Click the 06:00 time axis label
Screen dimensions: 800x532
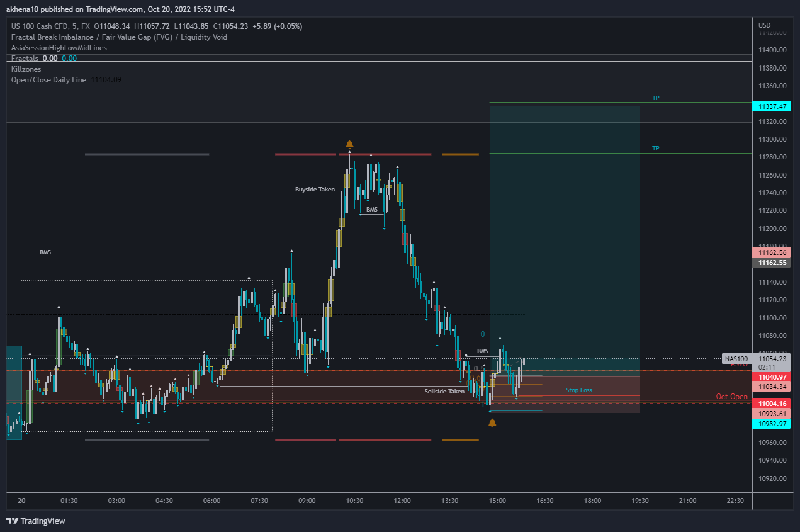[x=212, y=501]
